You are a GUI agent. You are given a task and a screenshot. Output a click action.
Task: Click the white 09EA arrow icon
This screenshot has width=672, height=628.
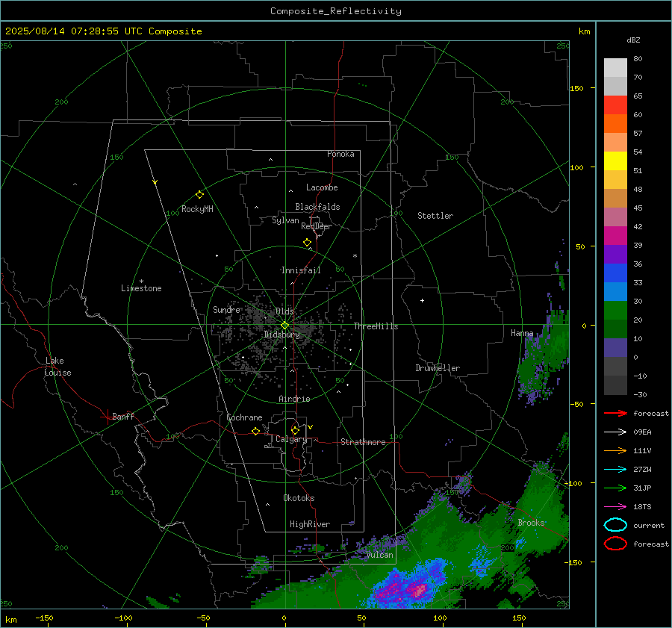(x=615, y=432)
